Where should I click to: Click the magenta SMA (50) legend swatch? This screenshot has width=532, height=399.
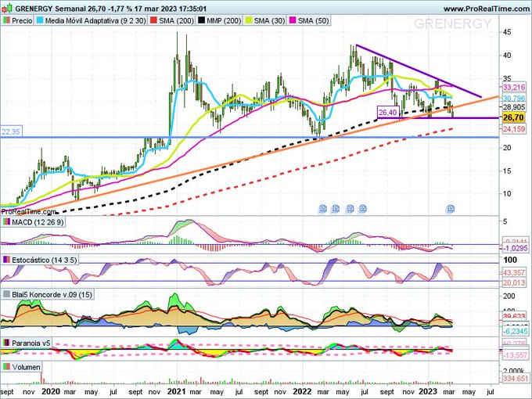(293, 20)
